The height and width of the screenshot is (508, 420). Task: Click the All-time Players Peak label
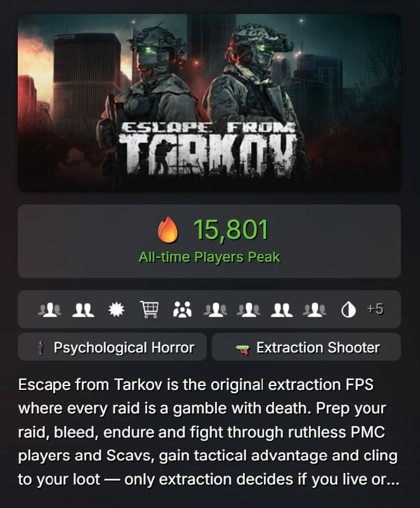(209, 257)
